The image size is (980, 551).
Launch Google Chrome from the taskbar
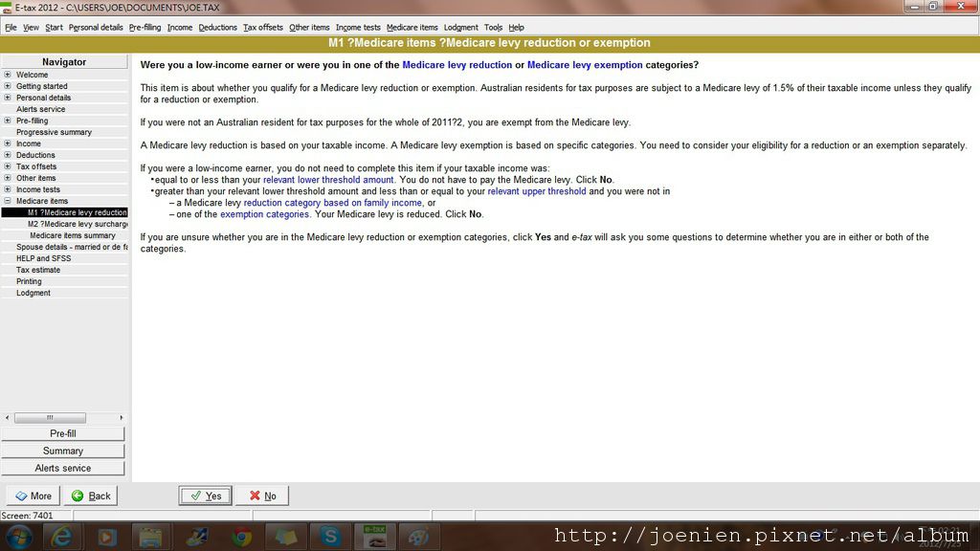(x=241, y=536)
